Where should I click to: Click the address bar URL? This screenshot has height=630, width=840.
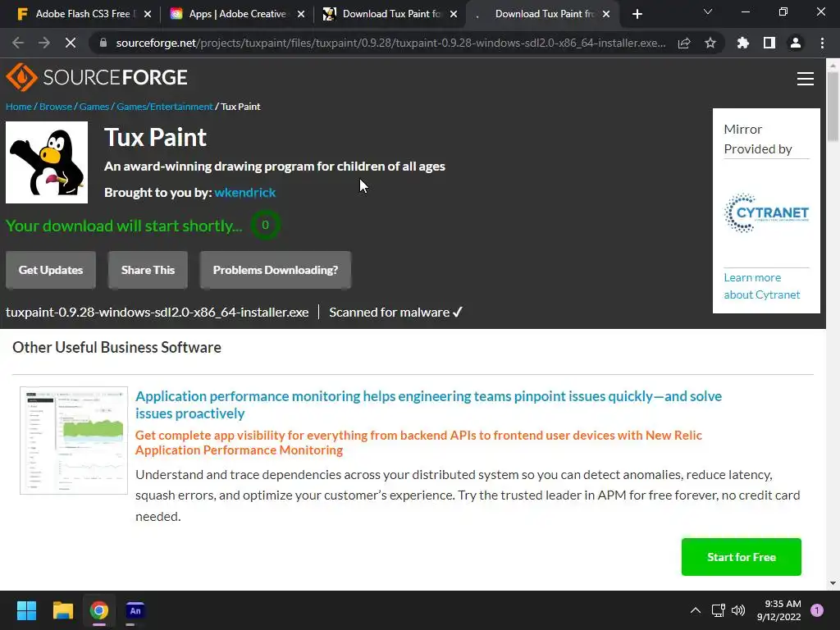click(x=391, y=43)
